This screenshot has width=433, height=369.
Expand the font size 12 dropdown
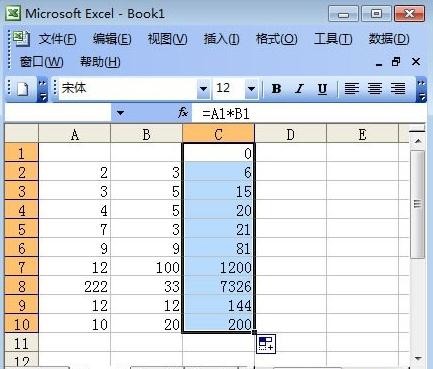pyautogui.click(x=252, y=89)
